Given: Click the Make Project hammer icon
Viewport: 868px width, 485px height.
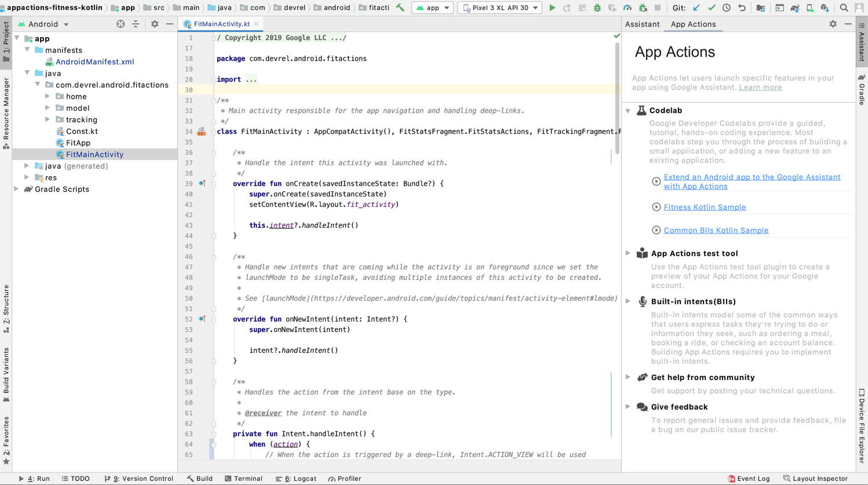Looking at the screenshot, I should 400,8.
